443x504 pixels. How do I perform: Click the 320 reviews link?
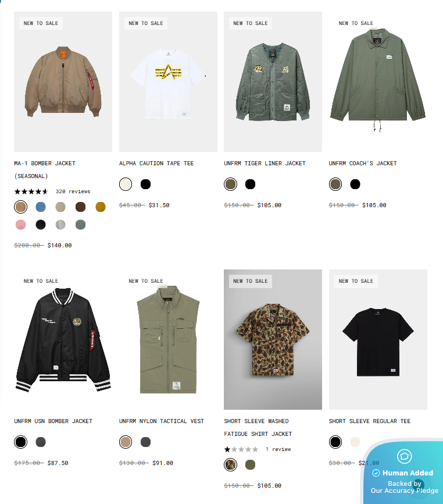(x=73, y=191)
